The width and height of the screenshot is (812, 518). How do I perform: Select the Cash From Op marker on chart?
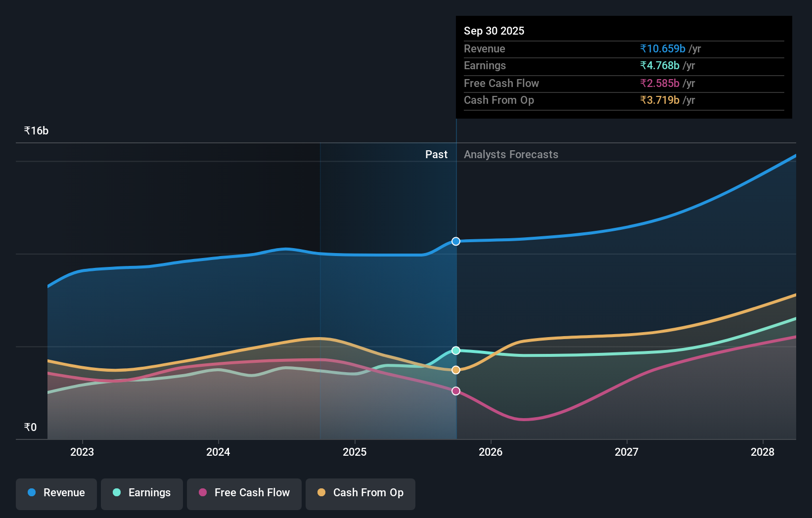point(455,369)
